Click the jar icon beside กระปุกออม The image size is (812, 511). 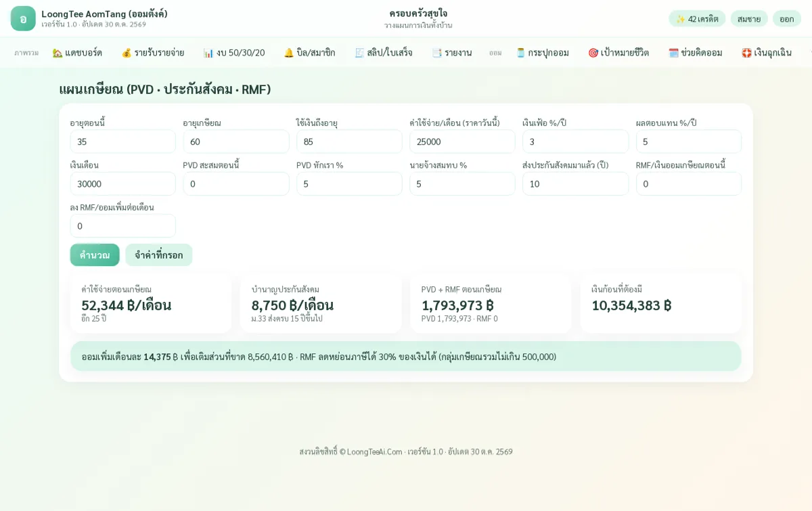pos(520,53)
